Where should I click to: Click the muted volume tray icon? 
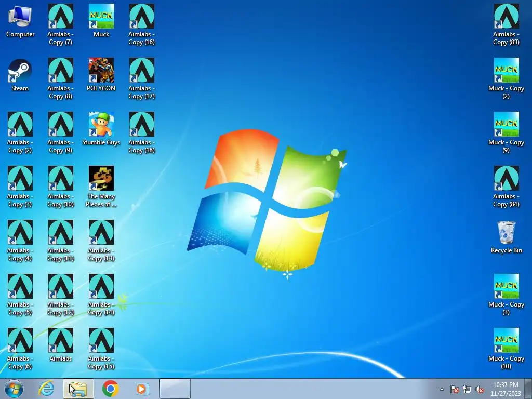click(480, 389)
